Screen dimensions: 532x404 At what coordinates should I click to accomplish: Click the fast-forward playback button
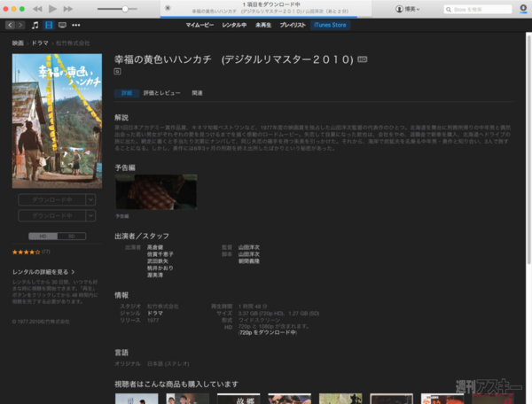pyautogui.click(x=68, y=9)
